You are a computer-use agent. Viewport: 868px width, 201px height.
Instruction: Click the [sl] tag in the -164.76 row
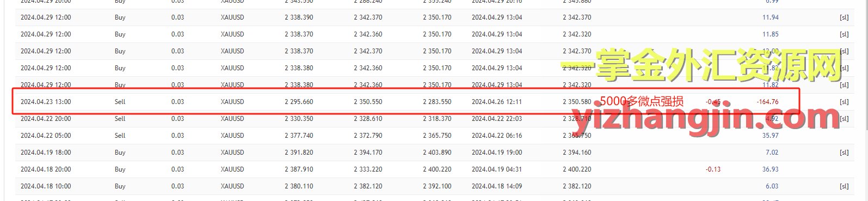(x=844, y=102)
